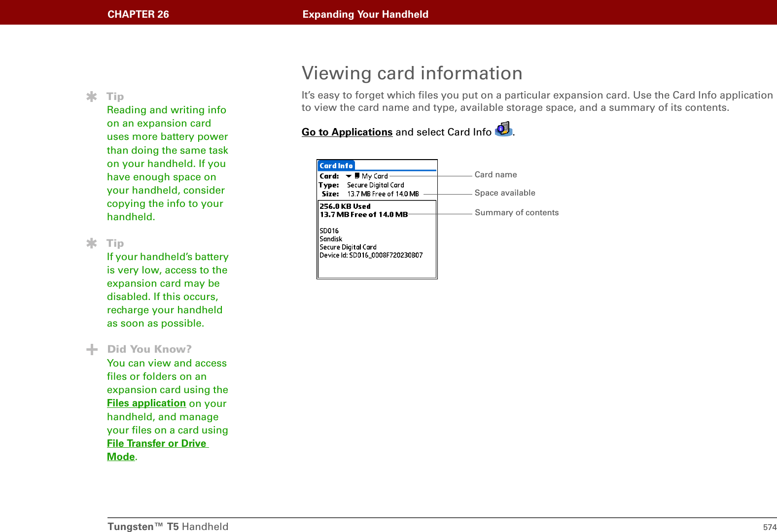
Task: Click the SD card icon beside My Card
Action: (x=357, y=176)
